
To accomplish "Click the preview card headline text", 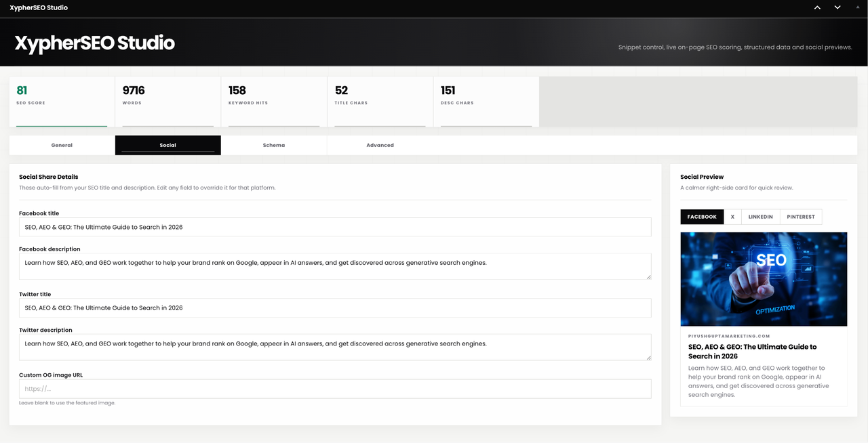I will pos(753,351).
